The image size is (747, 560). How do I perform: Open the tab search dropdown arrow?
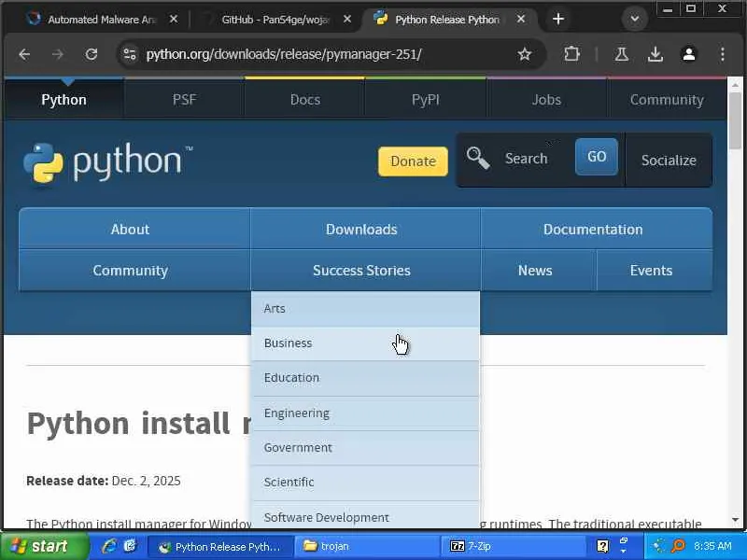635,19
